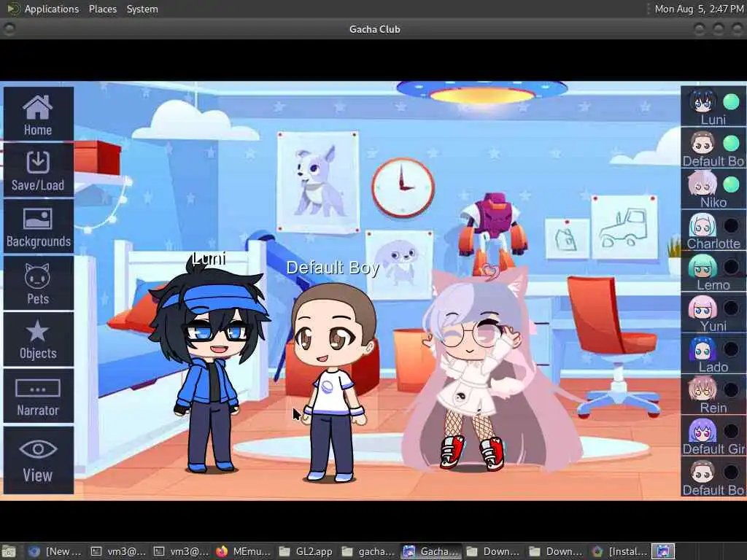Image resolution: width=747 pixels, height=560 pixels.
Task: Open the Narrator text box option
Action: coord(38,396)
